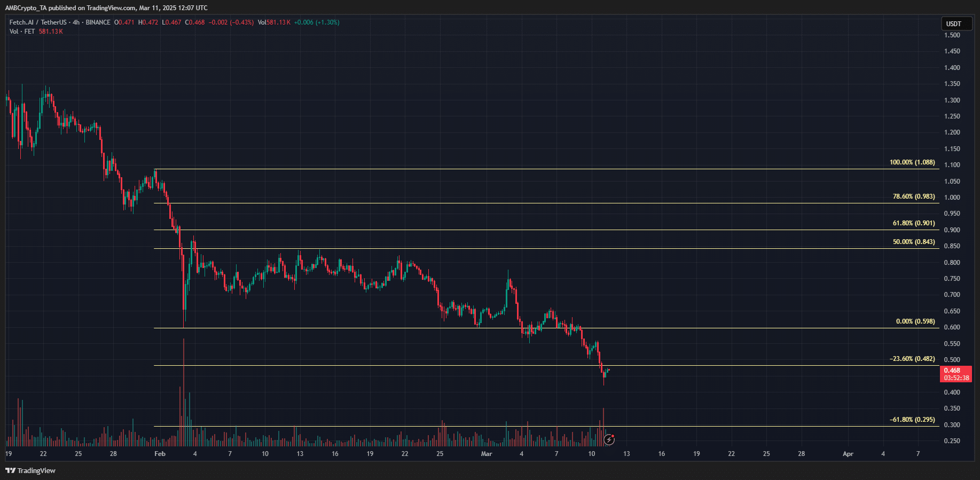Click the 1.350 price axis label
The width and height of the screenshot is (980, 480).
952,84
